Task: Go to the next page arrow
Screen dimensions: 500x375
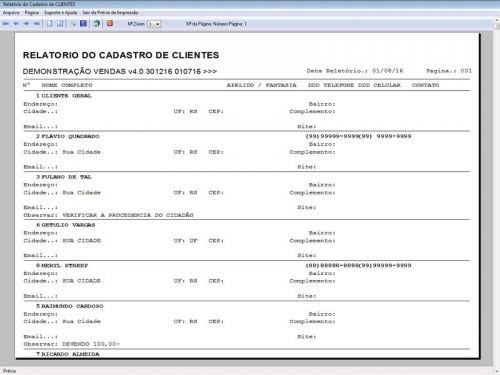Action: (26, 24)
